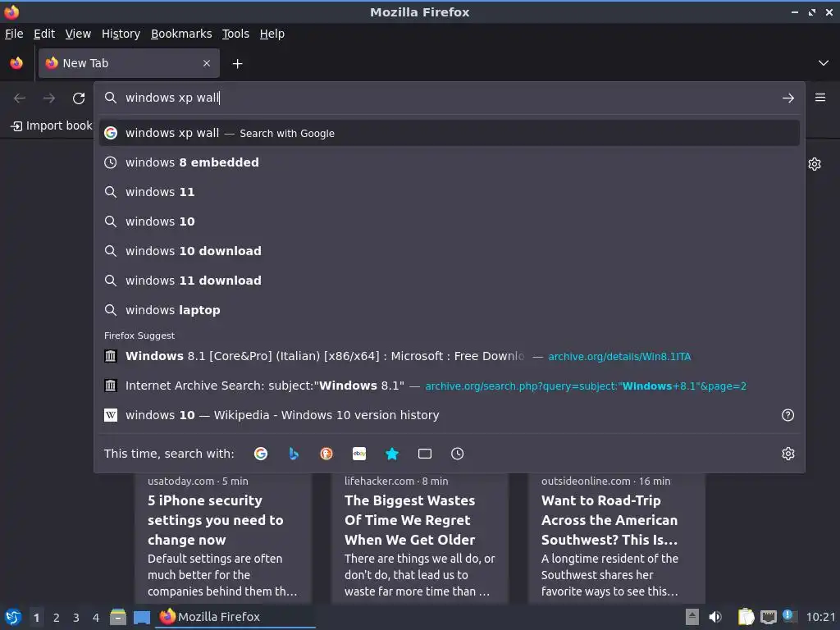Search bookmarks with star icon

pos(392,454)
